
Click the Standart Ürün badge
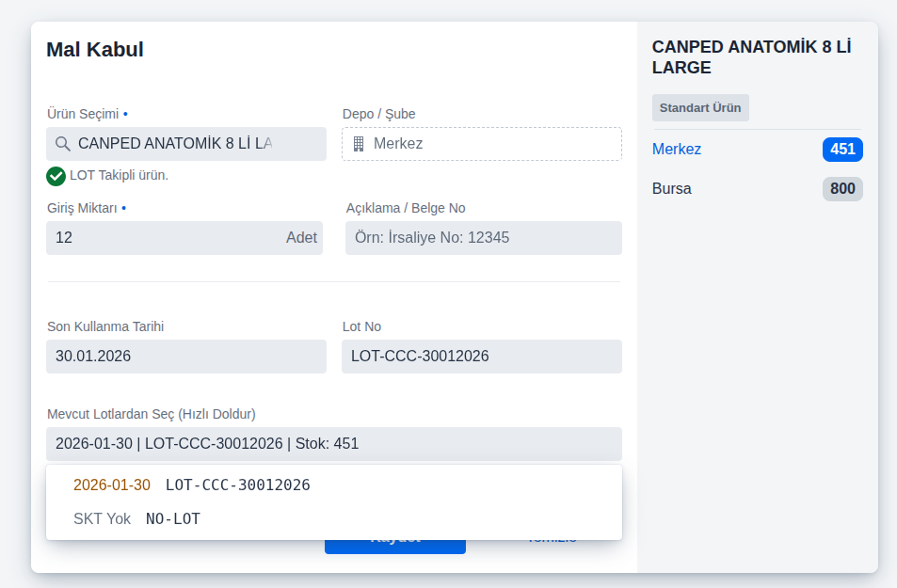click(700, 107)
